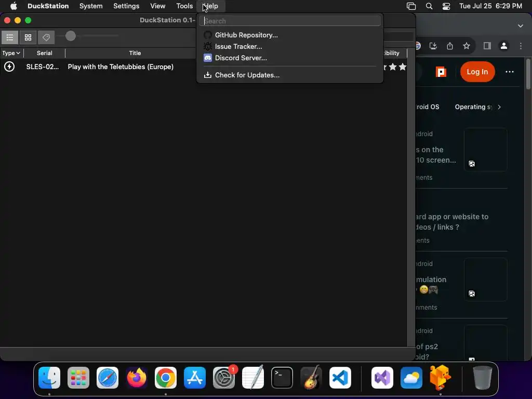Screen dimensions: 532x399
Task: Sort game list by Serial column
Action: pyautogui.click(x=45, y=53)
